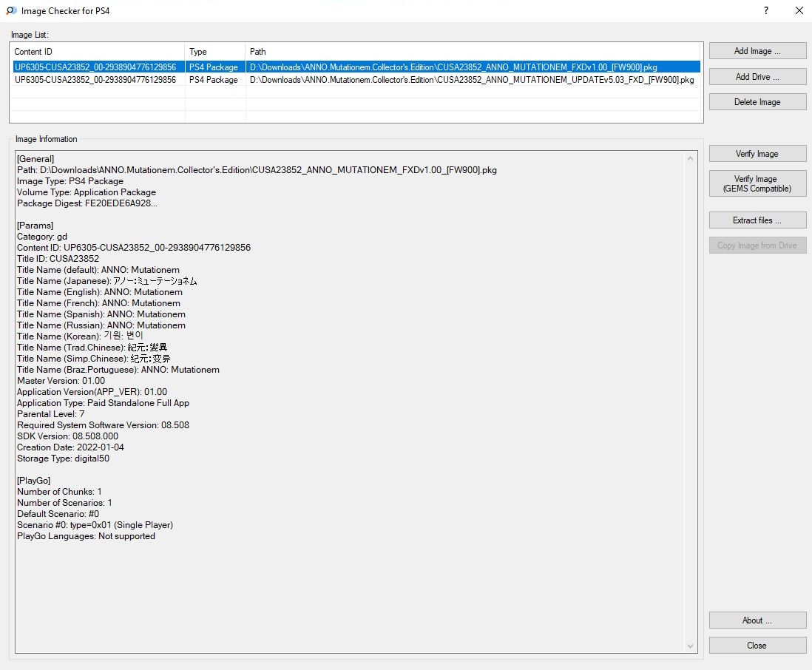Sort by the Content ID column header

(x=98, y=52)
